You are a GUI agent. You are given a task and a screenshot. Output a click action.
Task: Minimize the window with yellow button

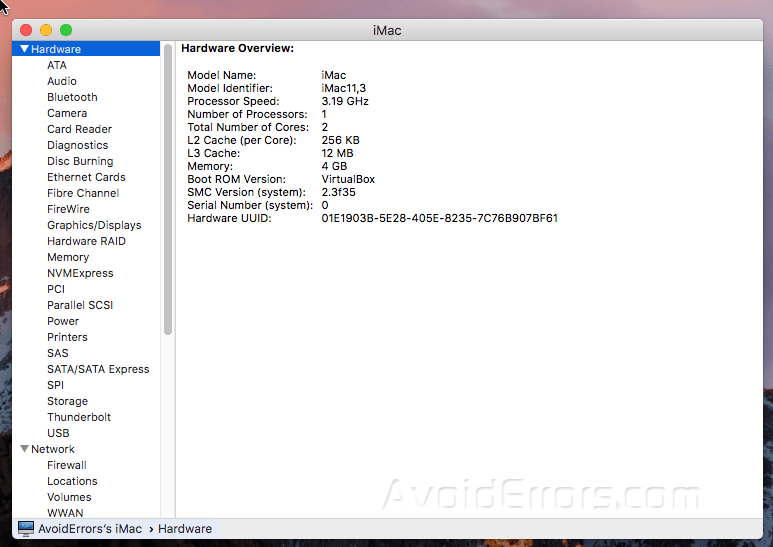pyautogui.click(x=46, y=30)
